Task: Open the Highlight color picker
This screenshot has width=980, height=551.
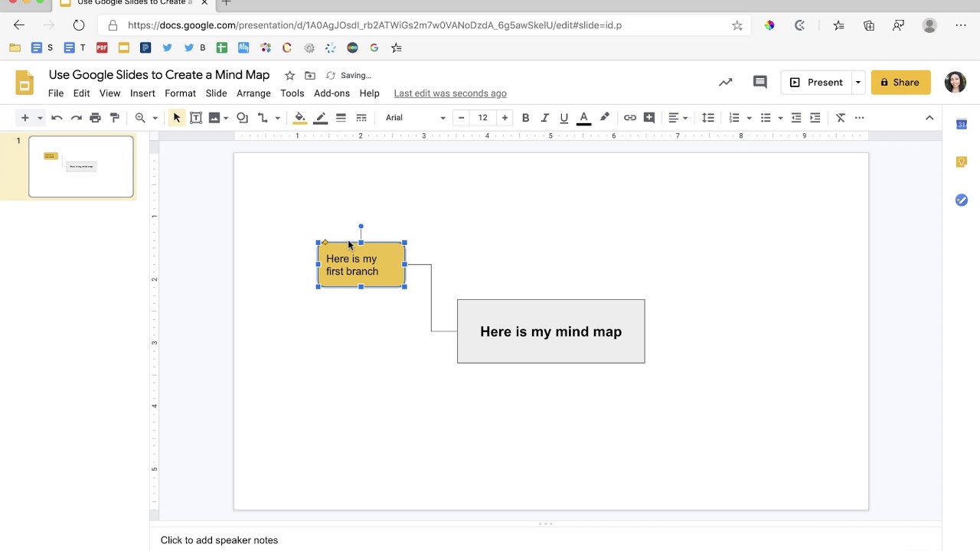Action: (604, 118)
